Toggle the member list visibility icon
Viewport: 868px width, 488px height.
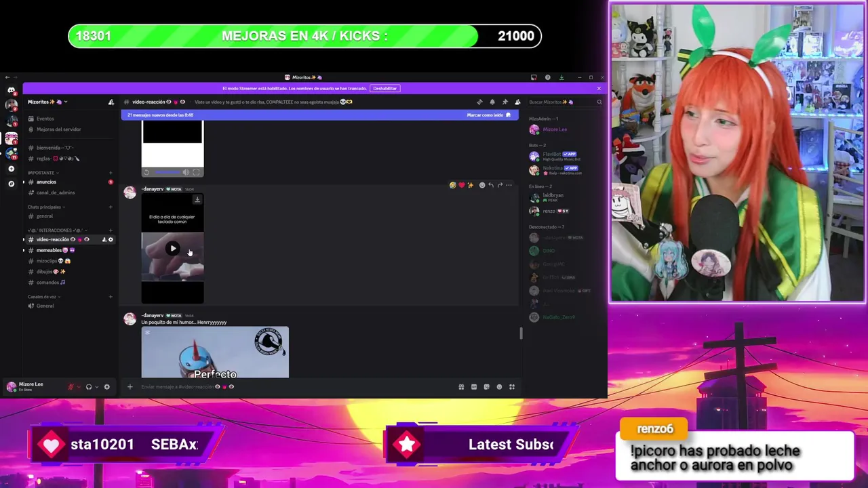pos(517,102)
